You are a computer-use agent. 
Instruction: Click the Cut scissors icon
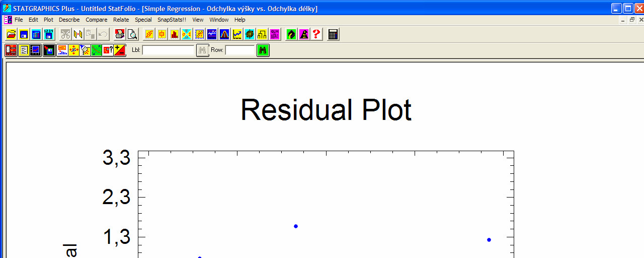click(x=65, y=34)
